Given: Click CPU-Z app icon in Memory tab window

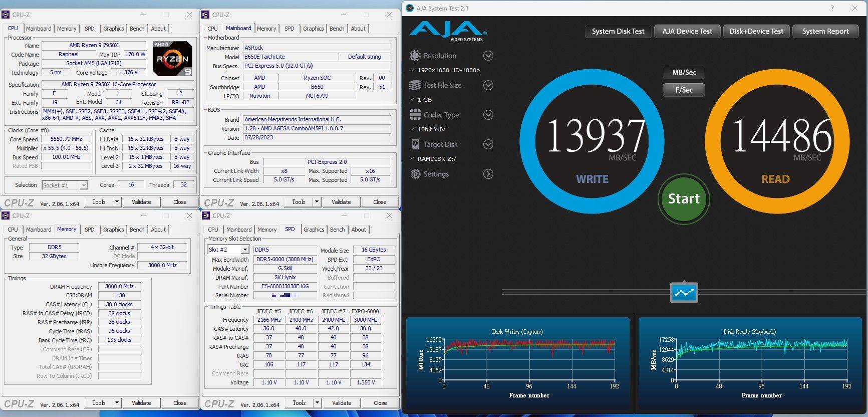Looking at the screenshot, I should point(6,216).
